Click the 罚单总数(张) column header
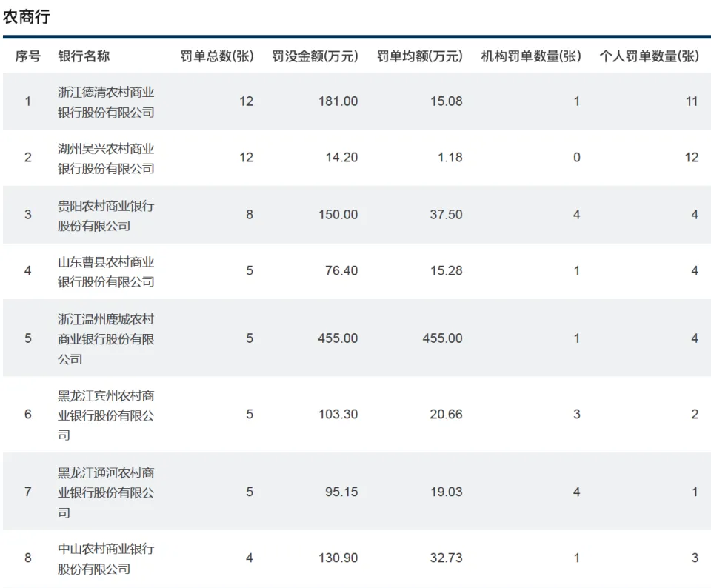Screen dimensions: 711x588 (x=217, y=56)
